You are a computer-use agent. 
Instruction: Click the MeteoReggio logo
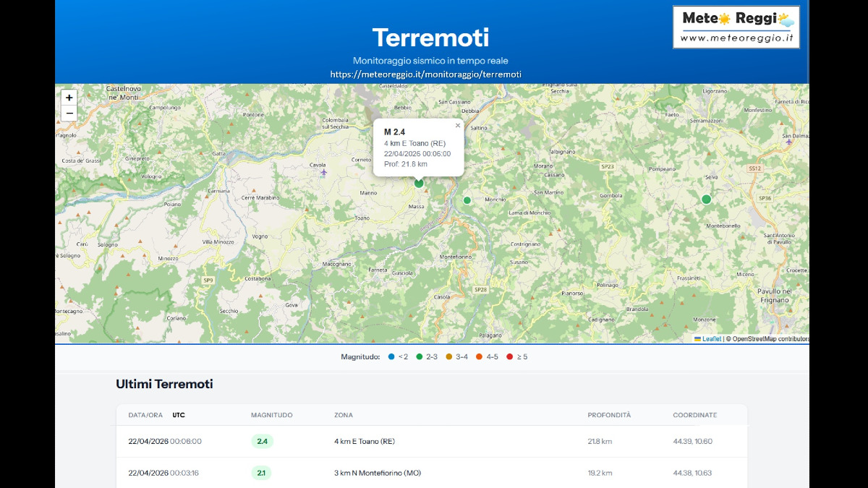[x=736, y=27]
